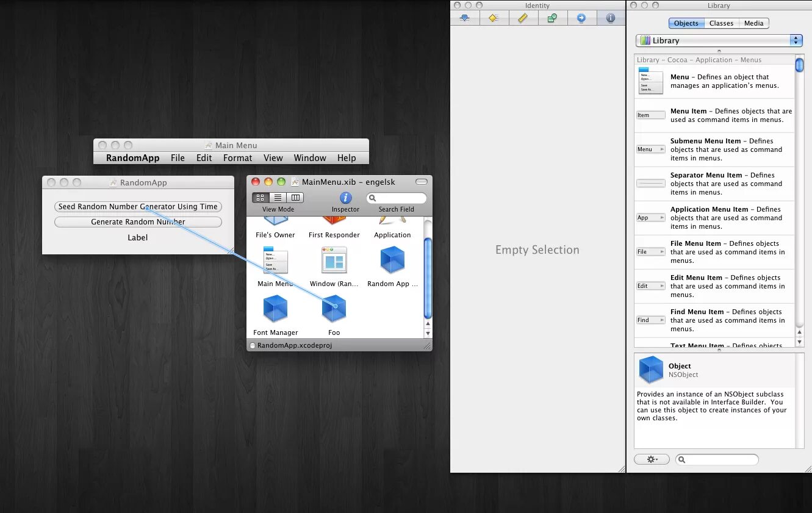Open search options in MainMenu.xib search field

pos(373,198)
